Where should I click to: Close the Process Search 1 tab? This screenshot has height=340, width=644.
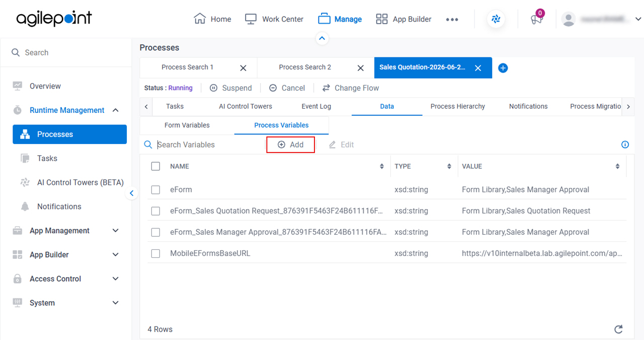tap(243, 68)
